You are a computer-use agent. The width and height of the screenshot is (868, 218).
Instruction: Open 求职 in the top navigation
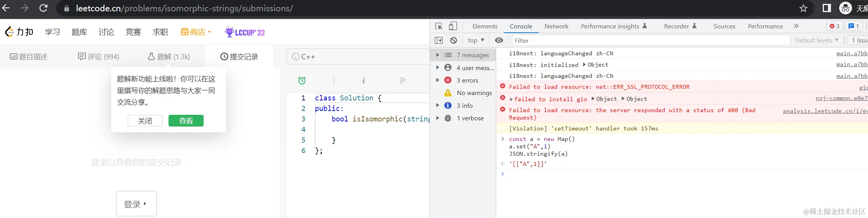[x=160, y=32]
